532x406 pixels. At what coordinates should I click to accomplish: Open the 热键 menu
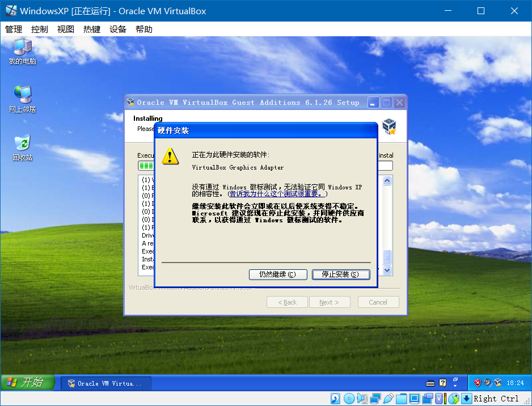click(92, 29)
